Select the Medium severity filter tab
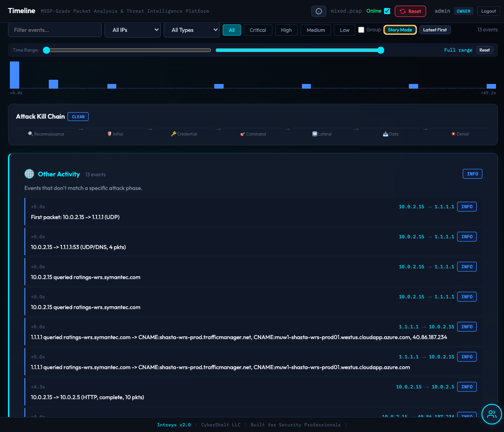This screenshot has height=432, width=504. [316, 30]
